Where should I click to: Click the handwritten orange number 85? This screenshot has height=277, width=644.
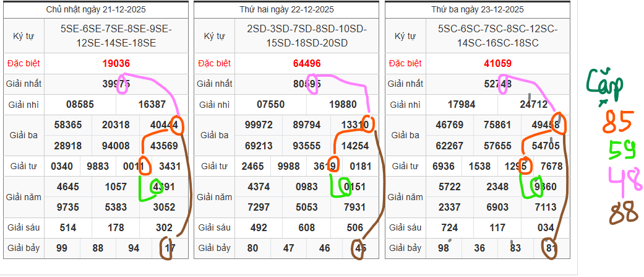(617, 121)
